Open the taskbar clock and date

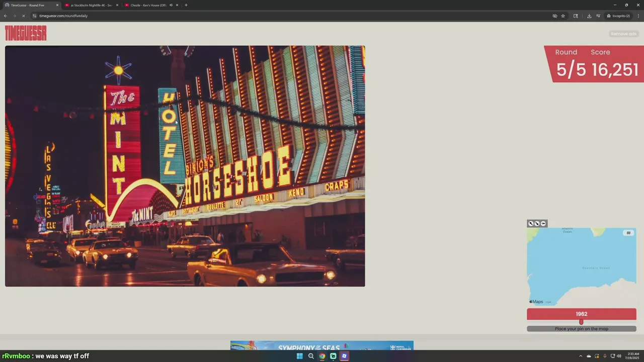point(633,356)
